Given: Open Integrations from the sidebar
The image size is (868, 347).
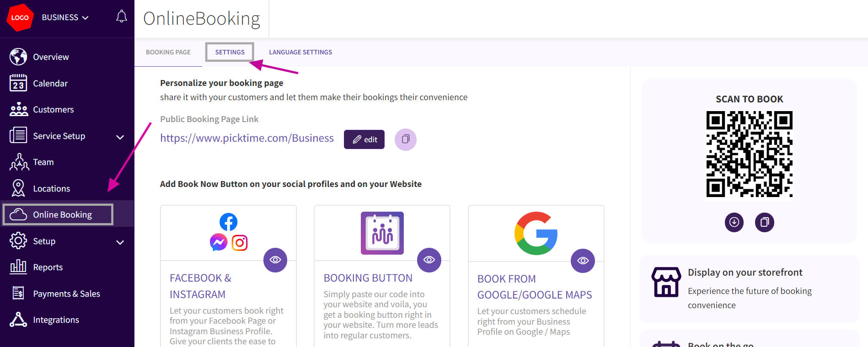Looking at the screenshot, I should tap(56, 320).
